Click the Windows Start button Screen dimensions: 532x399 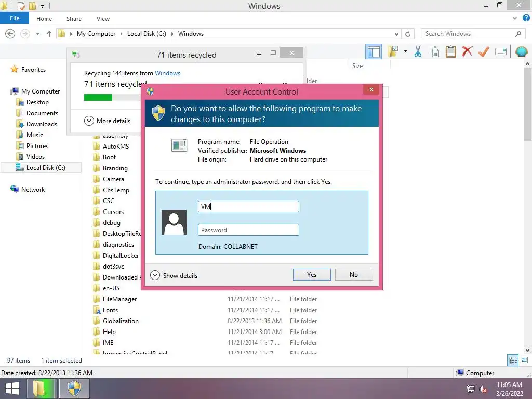point(12,389)
